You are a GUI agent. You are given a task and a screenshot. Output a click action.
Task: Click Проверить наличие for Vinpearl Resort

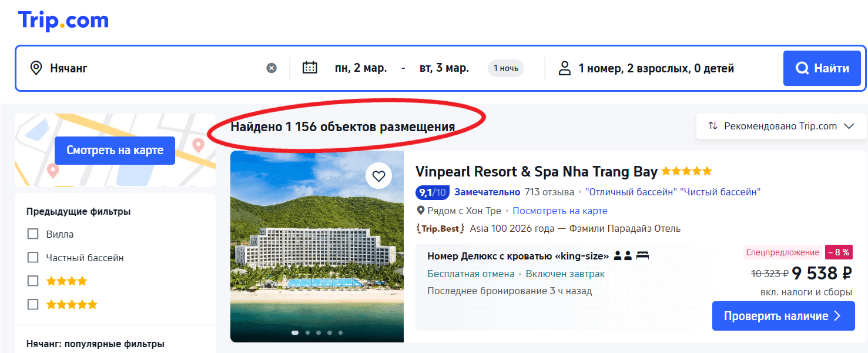coord(783,316)
